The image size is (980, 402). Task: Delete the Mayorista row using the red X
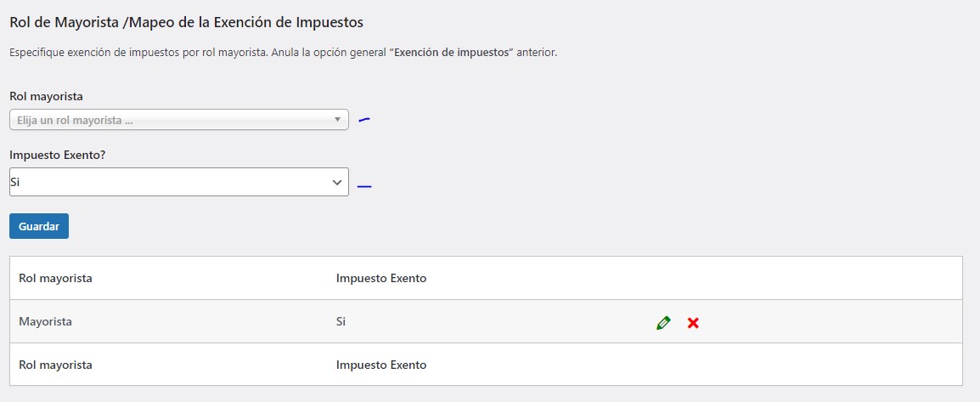(693, 323)
